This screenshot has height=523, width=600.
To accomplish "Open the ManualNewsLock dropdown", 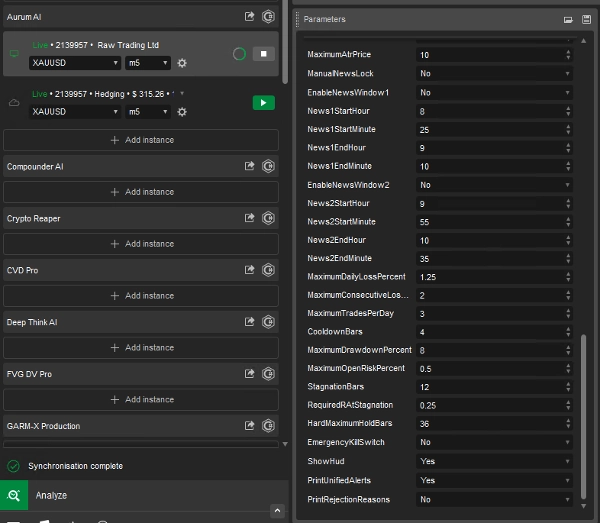I will (494, 73).
